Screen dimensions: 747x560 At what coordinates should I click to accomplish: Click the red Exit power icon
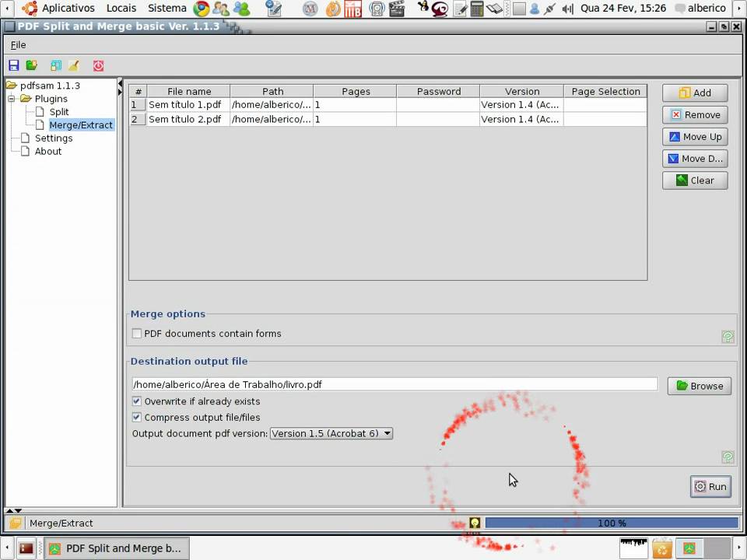(x=98, y=65)
